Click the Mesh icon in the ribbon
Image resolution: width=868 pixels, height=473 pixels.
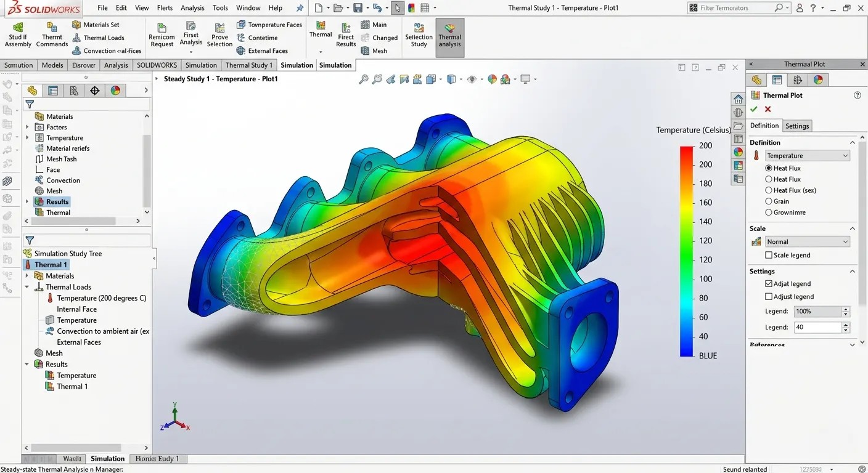point(374,51)
